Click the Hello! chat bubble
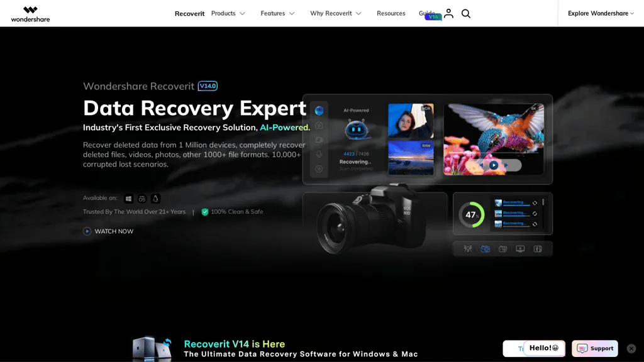The height and width of the screenshot is (362, 644). point(544,348)
